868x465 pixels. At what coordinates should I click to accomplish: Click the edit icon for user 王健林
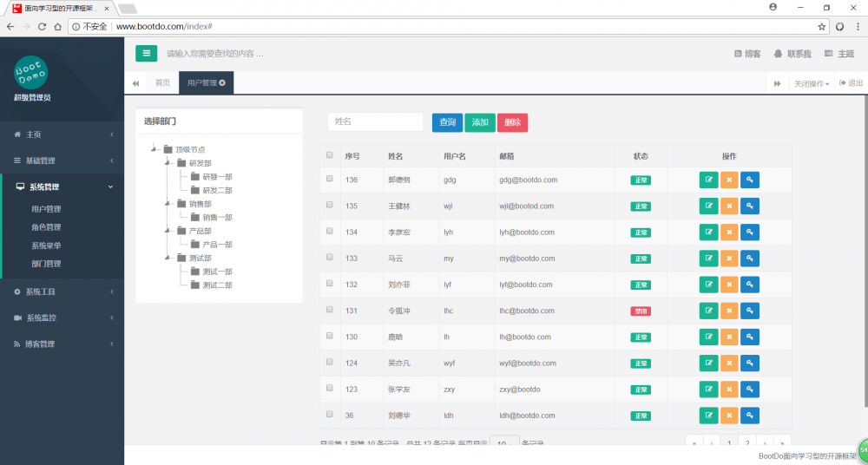coord(708,206)
